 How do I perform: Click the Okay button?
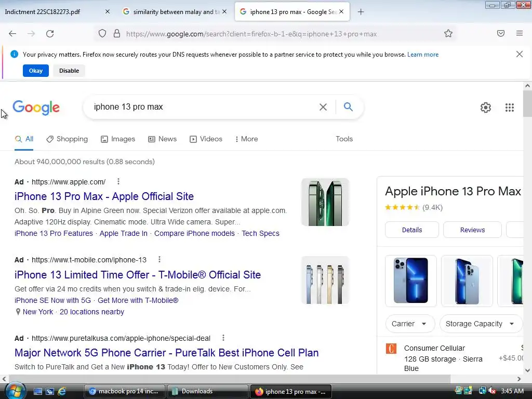36,71
